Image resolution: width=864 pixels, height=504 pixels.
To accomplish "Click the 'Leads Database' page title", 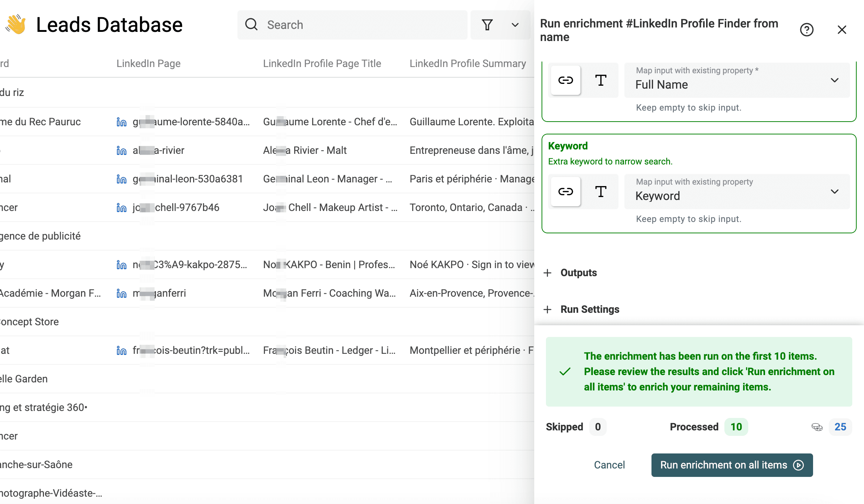I will (109, 25).
